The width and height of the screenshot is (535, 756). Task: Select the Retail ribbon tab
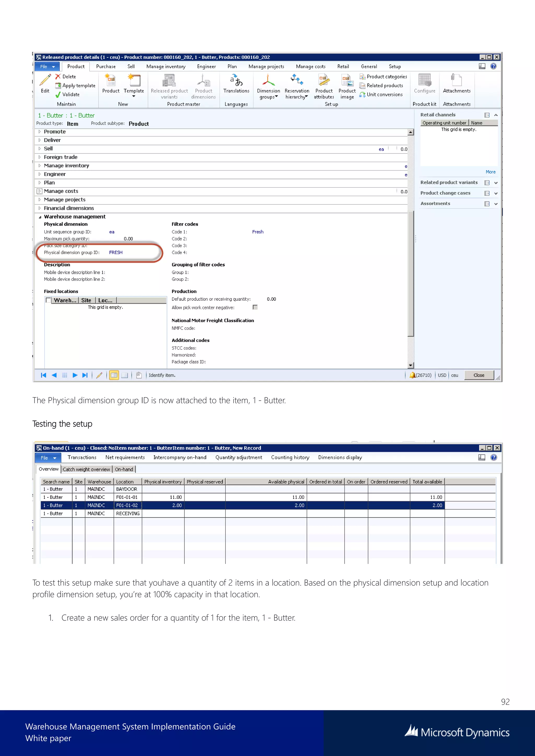click(x=343, y=67)
